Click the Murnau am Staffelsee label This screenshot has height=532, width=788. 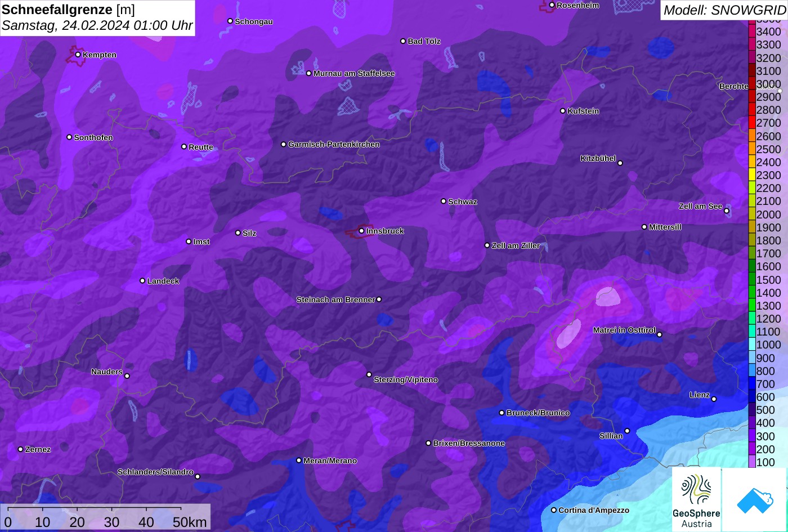point(354,73)
